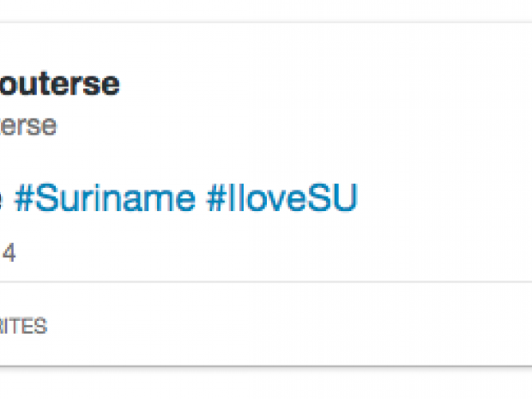Visit the author's page via gray handle

[28, 126]
